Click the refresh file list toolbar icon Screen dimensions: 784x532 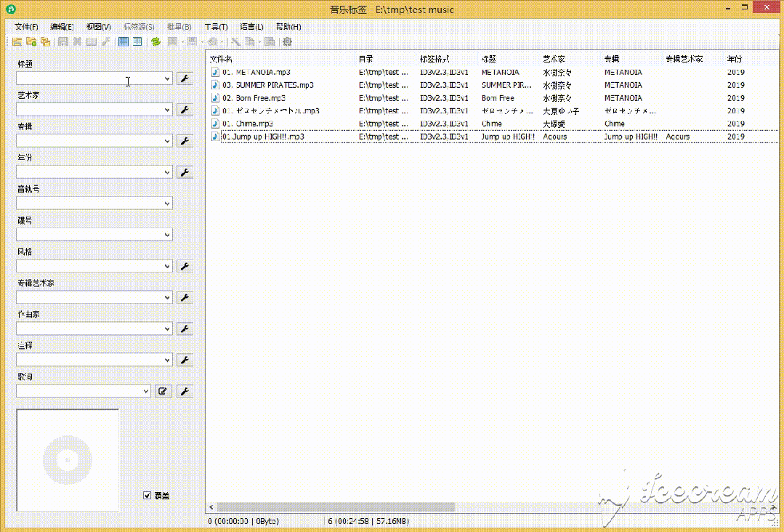click(155, 41)
